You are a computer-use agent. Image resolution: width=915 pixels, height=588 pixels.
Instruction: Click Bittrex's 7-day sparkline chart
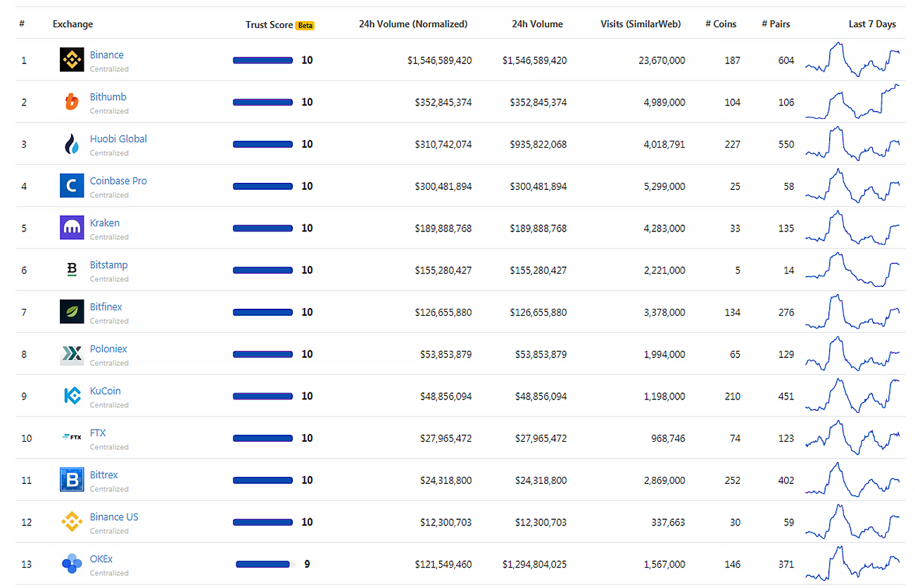pos(852,480)
